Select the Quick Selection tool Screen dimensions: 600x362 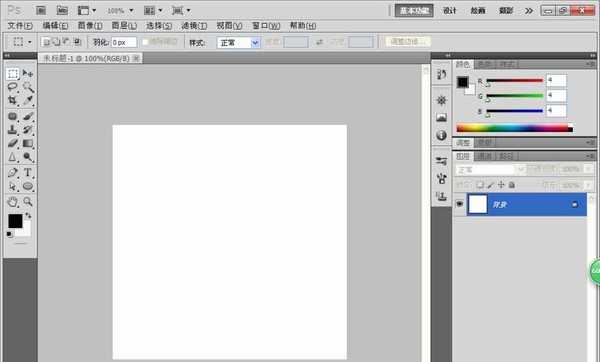(28, 87)
